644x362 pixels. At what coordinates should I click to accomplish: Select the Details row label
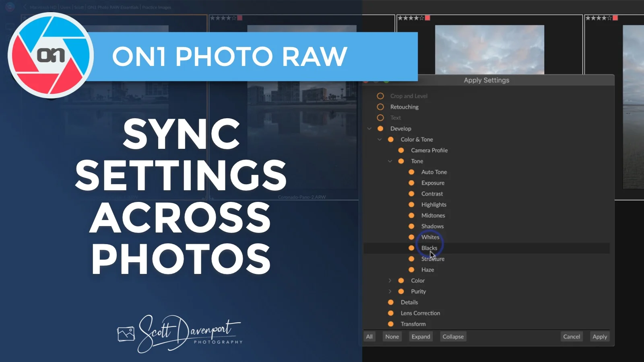(409, 302)
